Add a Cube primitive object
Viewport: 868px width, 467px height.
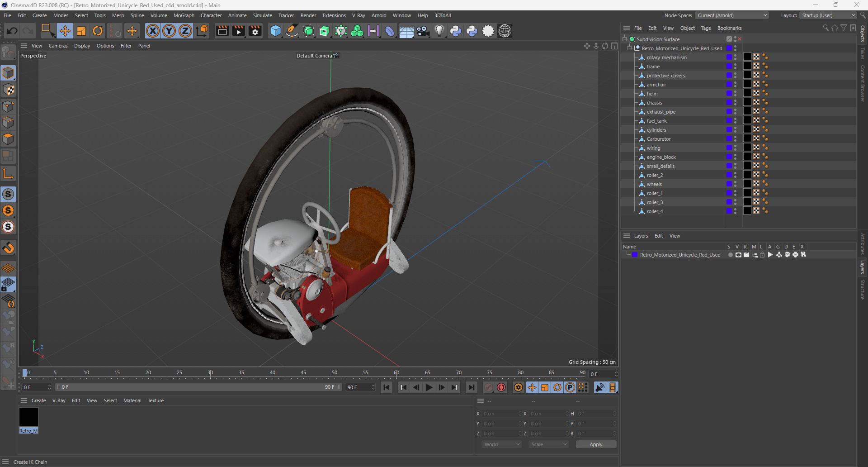point(275,31)
